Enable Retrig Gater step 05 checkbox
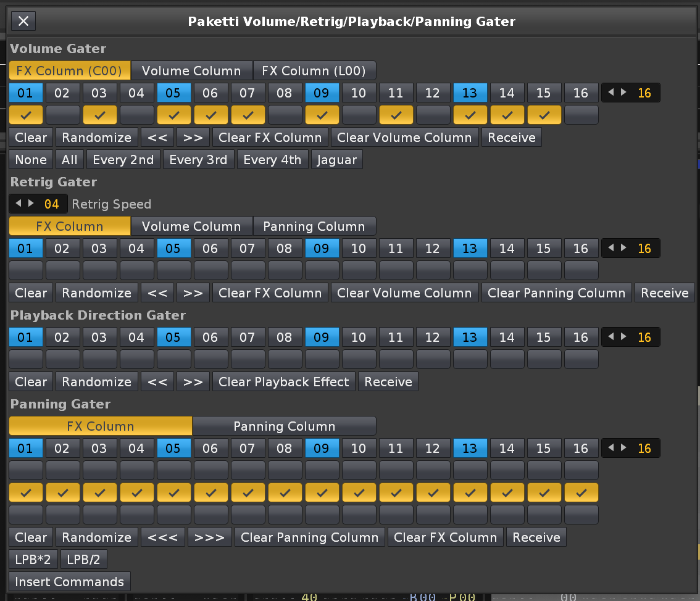Screen dimensions: 700x601 [173, 270]
